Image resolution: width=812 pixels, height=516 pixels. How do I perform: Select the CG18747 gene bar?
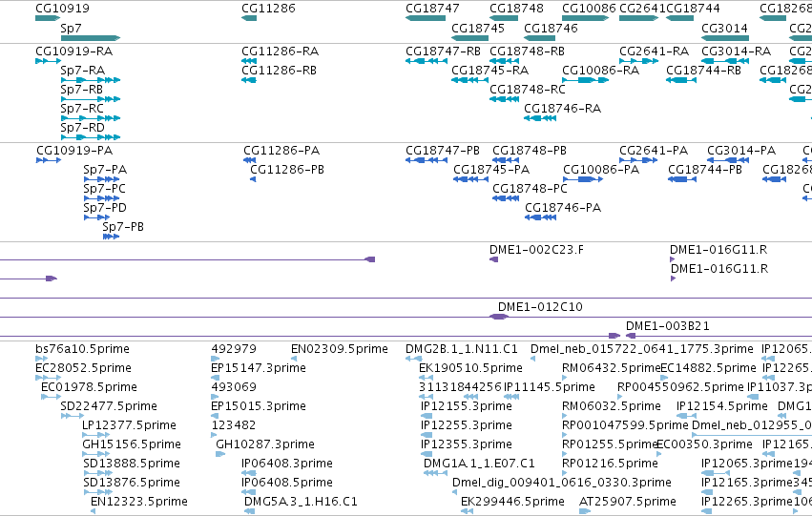[x=426, y=18]
